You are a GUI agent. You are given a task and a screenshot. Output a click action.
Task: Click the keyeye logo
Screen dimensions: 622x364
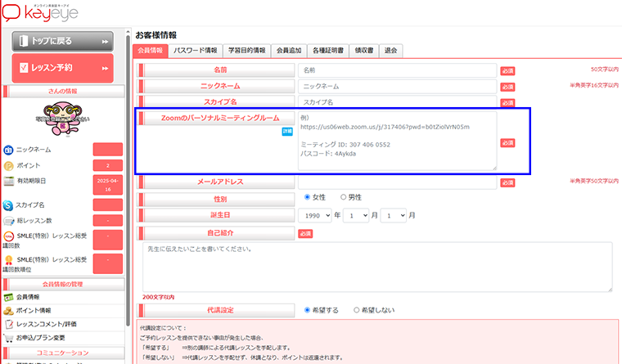click(x=40, y=13)
